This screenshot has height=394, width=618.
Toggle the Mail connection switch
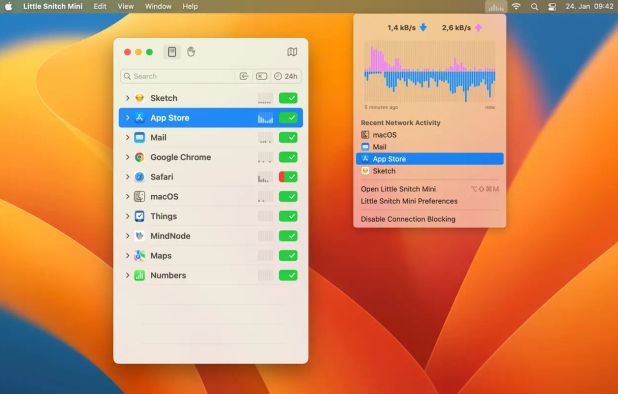coord(288,138)
